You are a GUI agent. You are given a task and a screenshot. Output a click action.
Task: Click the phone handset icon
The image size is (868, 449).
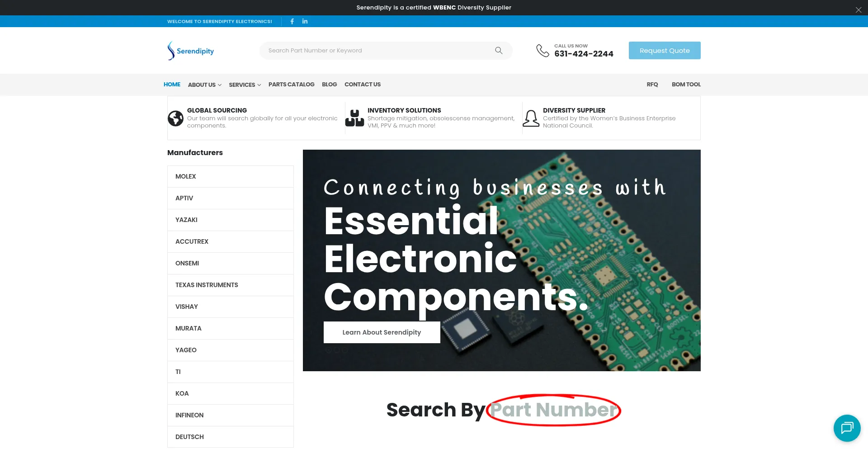(x=542, y=51)
